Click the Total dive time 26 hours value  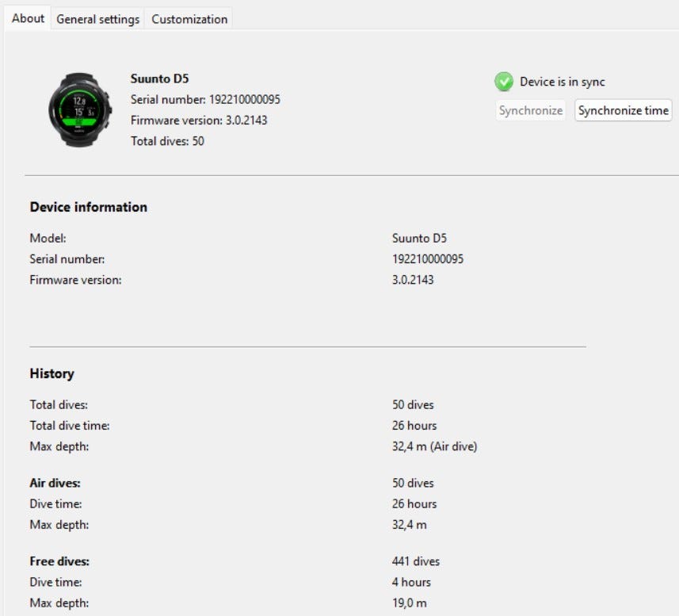coord(414,426)
